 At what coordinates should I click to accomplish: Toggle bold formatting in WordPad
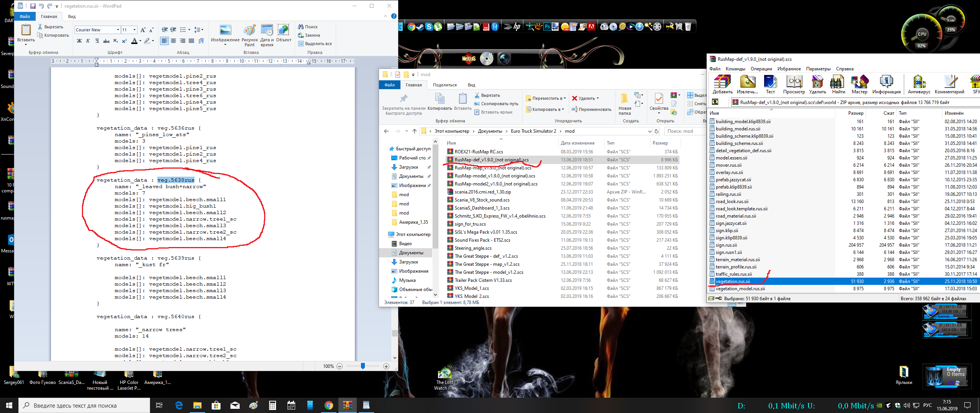[x=79, y=41]
